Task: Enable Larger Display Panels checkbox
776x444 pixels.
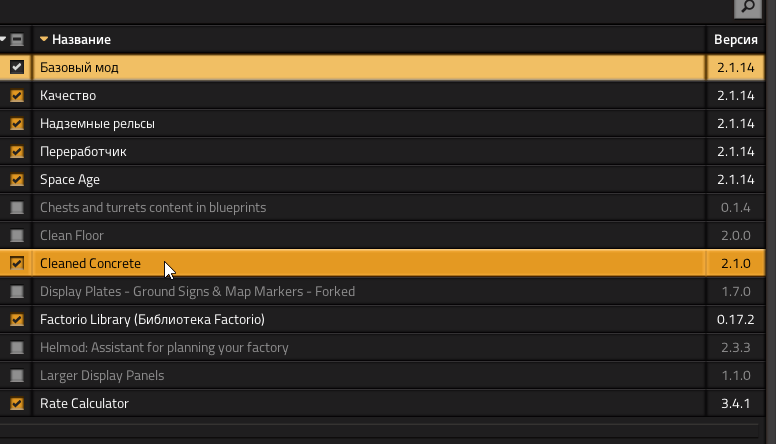Action: (17, 375)
